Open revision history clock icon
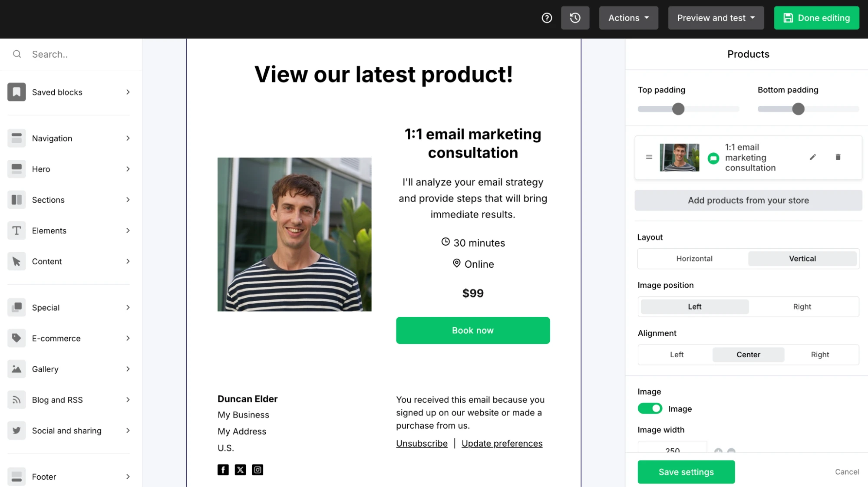 pos(575,18)
